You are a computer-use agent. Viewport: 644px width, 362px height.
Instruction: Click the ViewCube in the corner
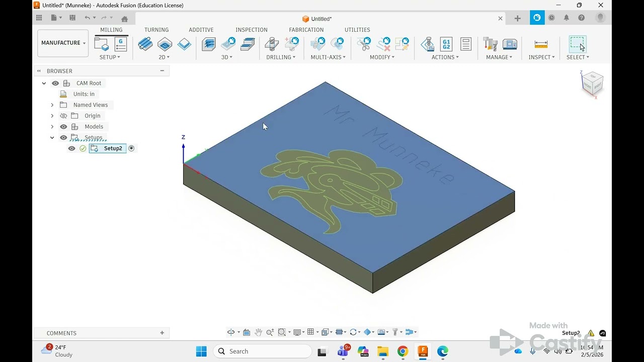(592, 84)
